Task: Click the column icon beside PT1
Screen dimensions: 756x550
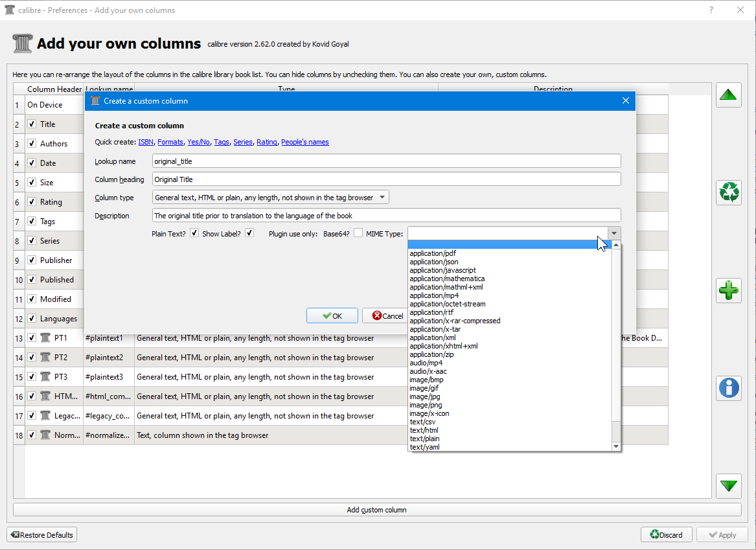Action: pos(45,338)
